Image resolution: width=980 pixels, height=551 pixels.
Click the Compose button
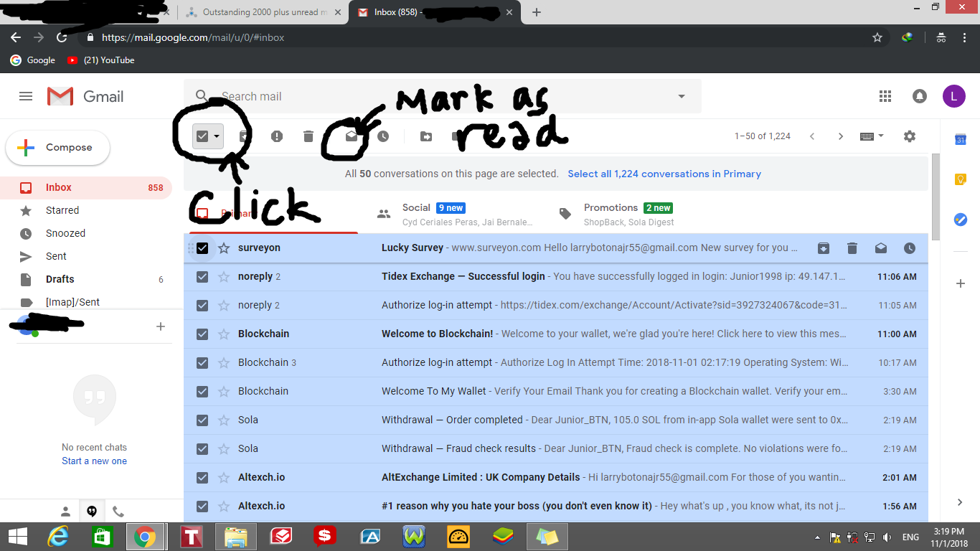58,148
